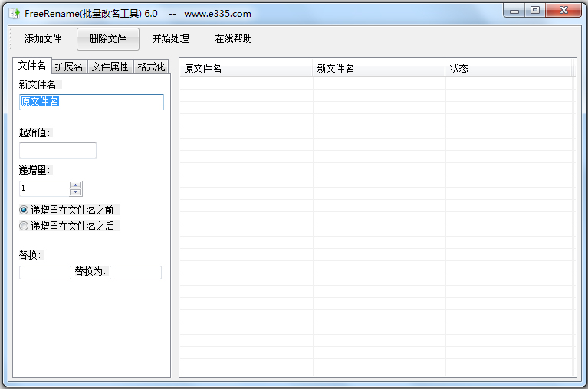Viewport: 588px width, 389px height.
Task: Click the 添加文件 toolbar button
Action: click(43, 39)
